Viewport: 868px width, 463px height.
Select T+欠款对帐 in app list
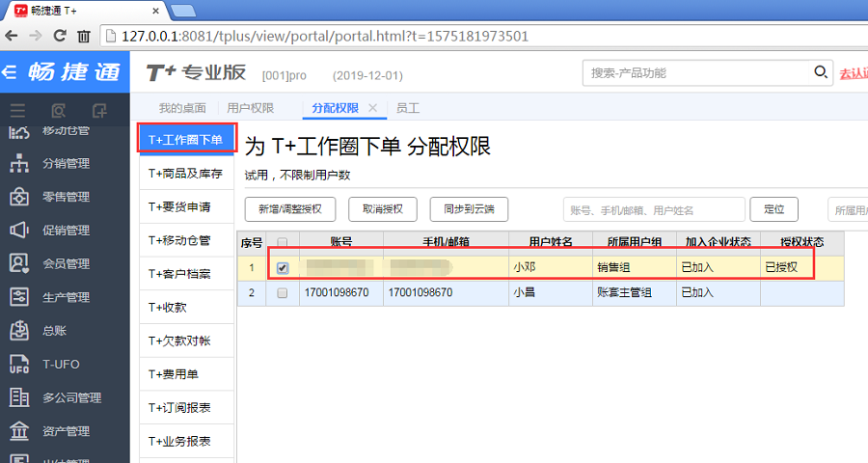click(186, 340)
